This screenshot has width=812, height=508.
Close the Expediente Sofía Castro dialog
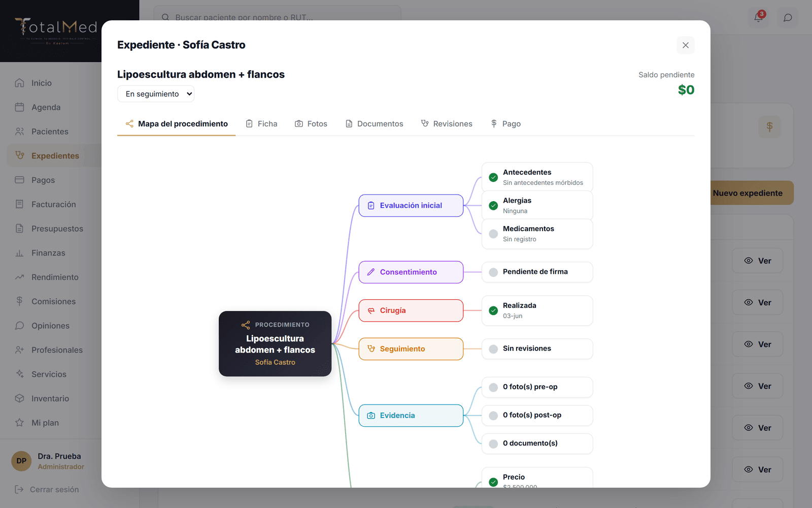pyautogui.click(x=685, y=45)
